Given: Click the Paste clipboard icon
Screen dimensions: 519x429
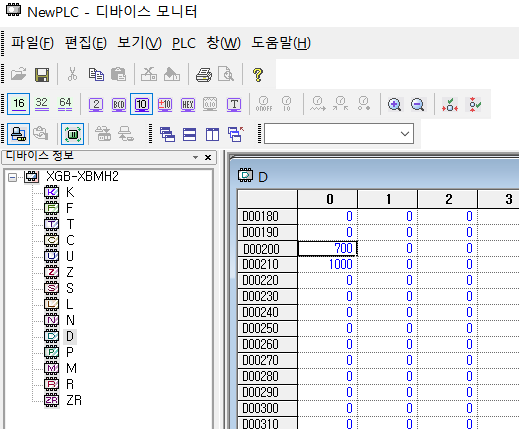Looking at the screenshot, I should coord(118,74).
